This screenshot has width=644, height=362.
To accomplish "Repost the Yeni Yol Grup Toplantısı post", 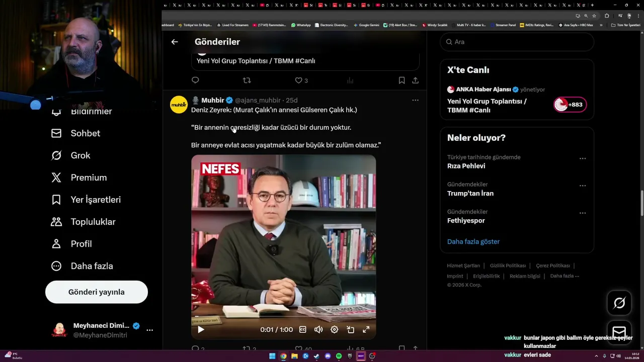I will click(247, 80).
